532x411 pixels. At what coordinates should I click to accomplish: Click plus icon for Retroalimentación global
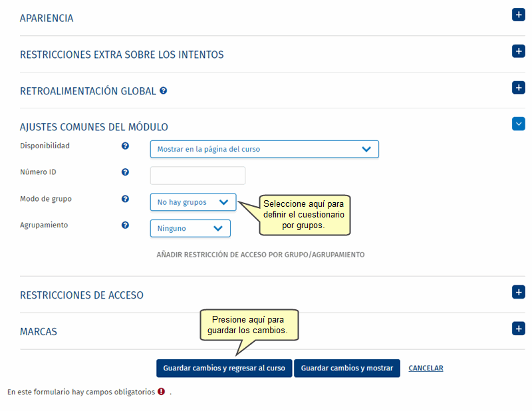pyautogui.click(x=518, y=88)
